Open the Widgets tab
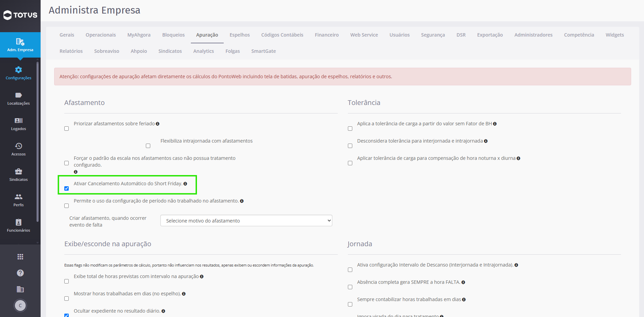The image size is (644, 317). (x=615, y=35)
